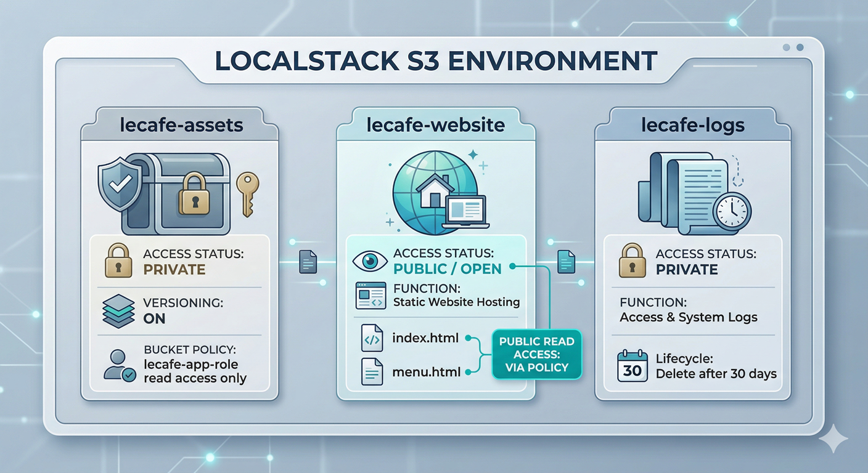Toggle the Versioning ON status

click(154, 318)
